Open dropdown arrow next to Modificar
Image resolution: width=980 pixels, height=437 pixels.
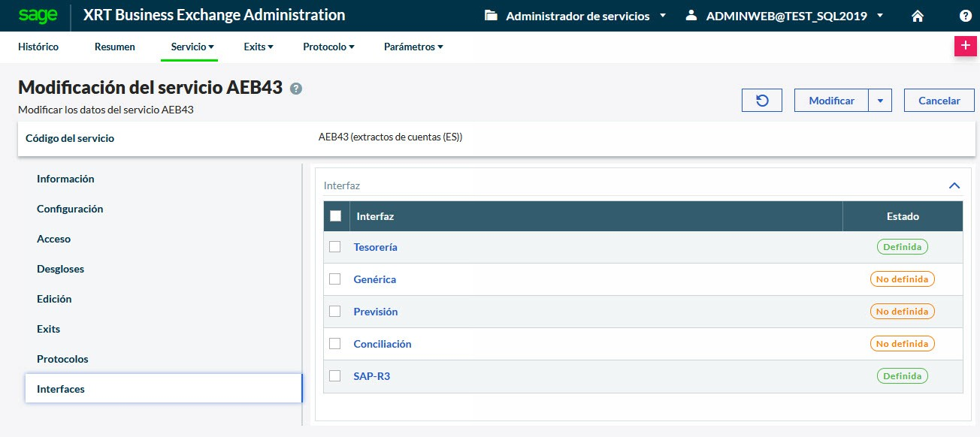tap(880, 101)
